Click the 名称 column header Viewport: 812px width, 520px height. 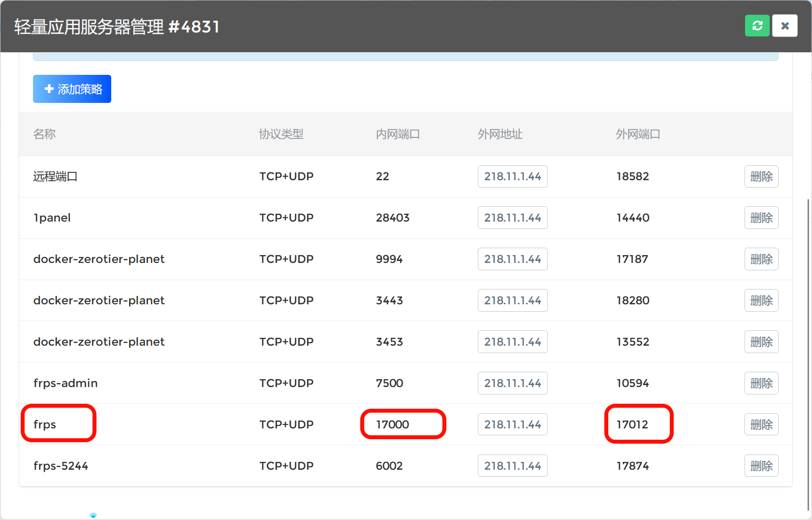[44, 134]
